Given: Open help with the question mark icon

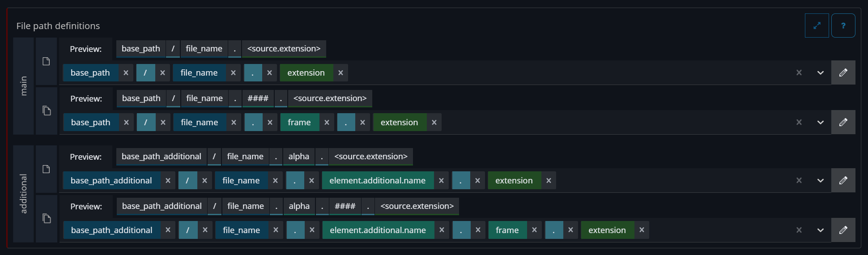Looking at the screenshot, I should [843, 25].
